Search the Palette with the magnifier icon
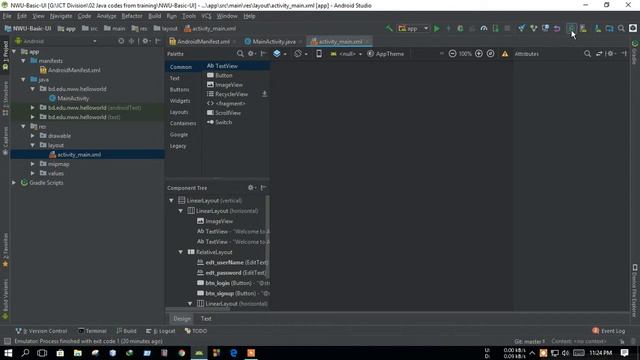 click(x=240, y=54)
